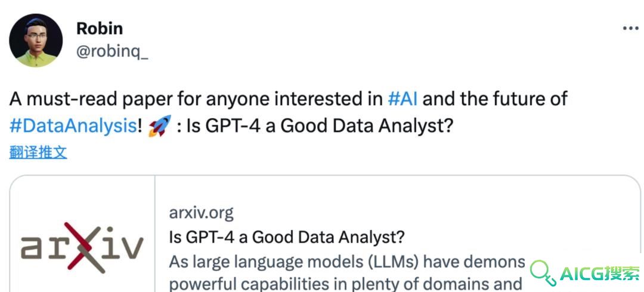
Task: Open the @robinq_ handle
Action: coord(112,52)
